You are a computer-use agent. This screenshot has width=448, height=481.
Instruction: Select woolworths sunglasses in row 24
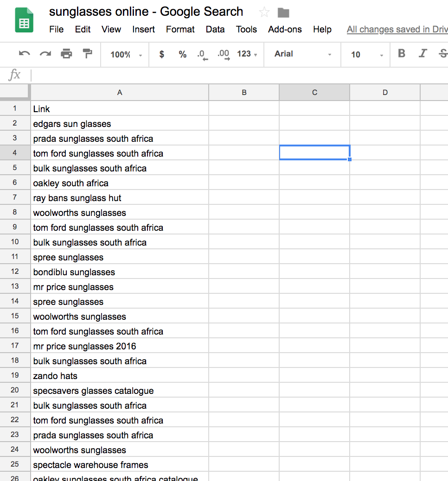pos(120,449)
